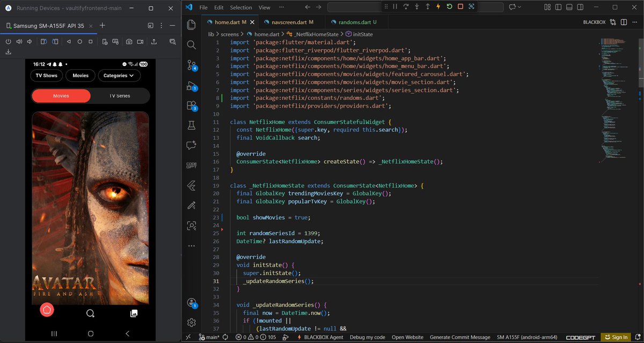Take a device screenshot

pyautogui.click(x=129, y=41)
